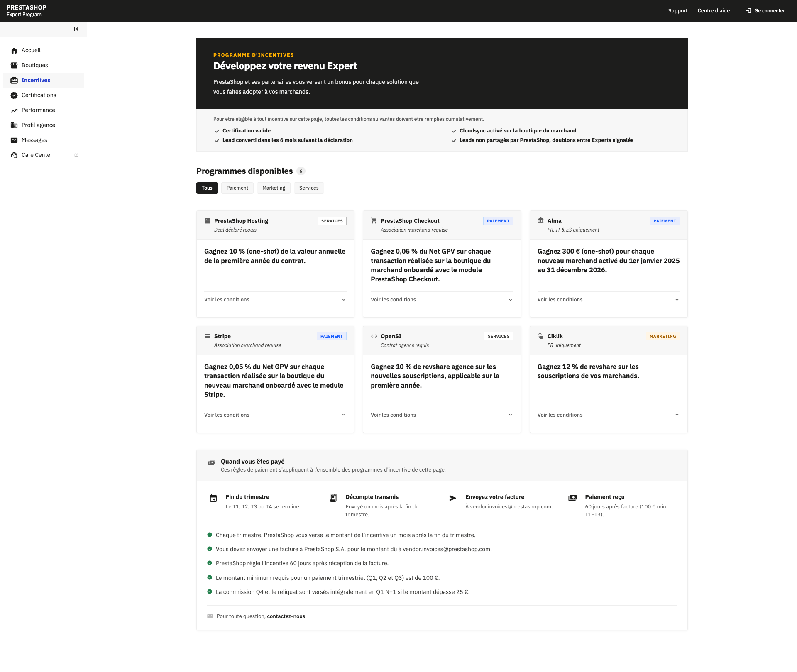
Task: Click the PAIEMENT tag on Alma card
Action: click(x=665, y=221)
